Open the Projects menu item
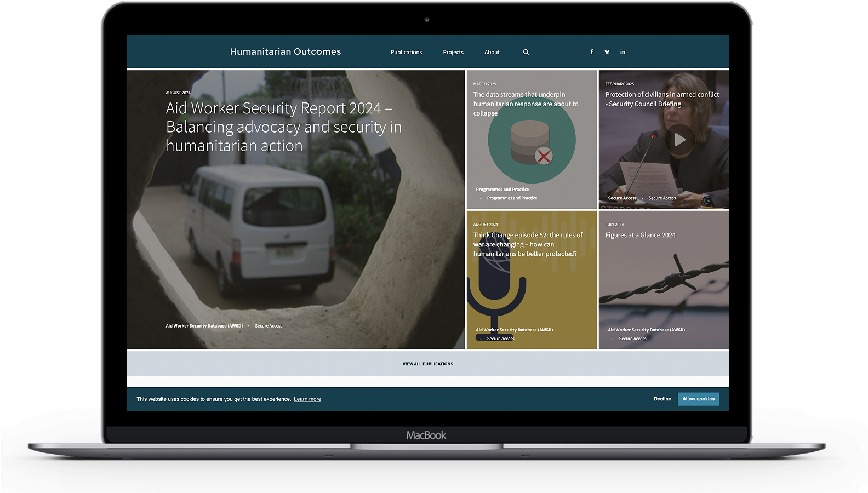The height and width of the screenshot is (493, 868). point(453,53)
